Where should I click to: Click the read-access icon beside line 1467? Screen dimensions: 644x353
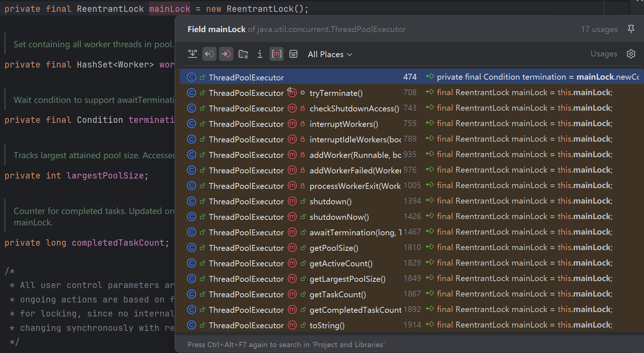tap(430, 232)
